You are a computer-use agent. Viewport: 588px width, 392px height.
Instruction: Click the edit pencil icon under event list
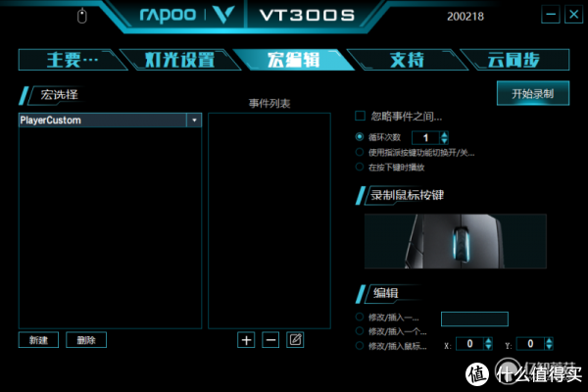[x=295, y=340]
